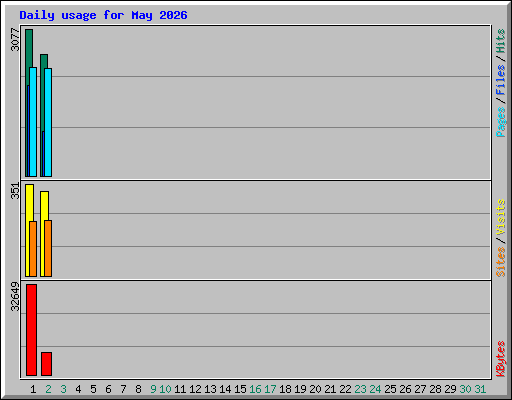Click the 'Sites' legend label
The width and height of the screenshot is (512, 400).
[500, 262]
